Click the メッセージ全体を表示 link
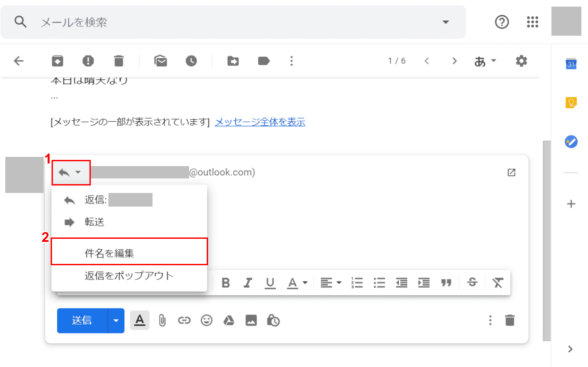This screenshot has width=588, height=367. [x=260, y=122]
